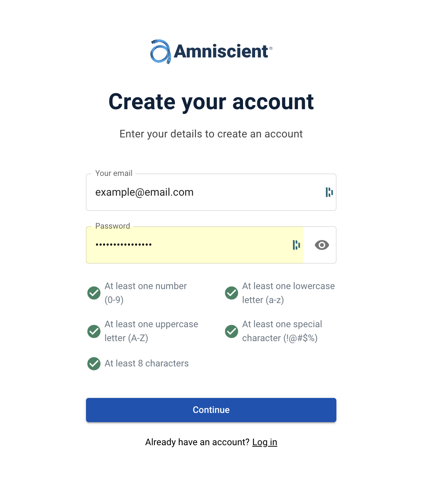Click the "Create your account" heading
The width and height of the screenshot is (448, 480).
point(211,101)
